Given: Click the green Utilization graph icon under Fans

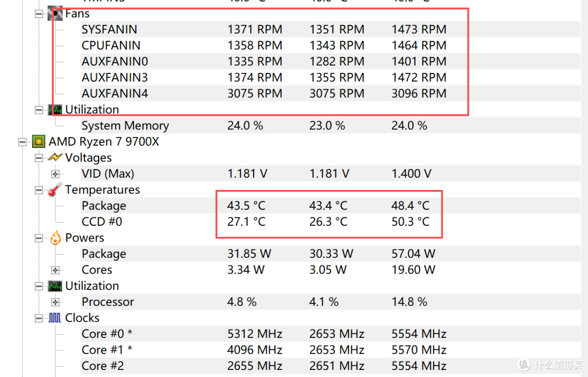Looking at the screenshot, I should point(55,110).
